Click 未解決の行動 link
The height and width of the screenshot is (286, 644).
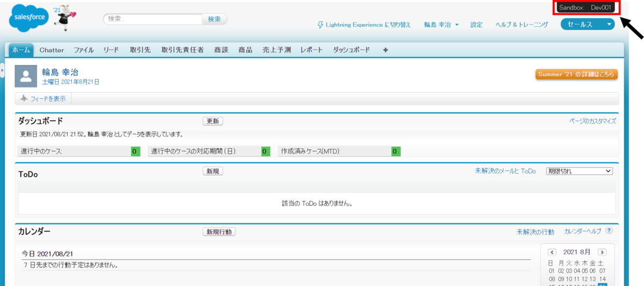[x=535, y=232]
